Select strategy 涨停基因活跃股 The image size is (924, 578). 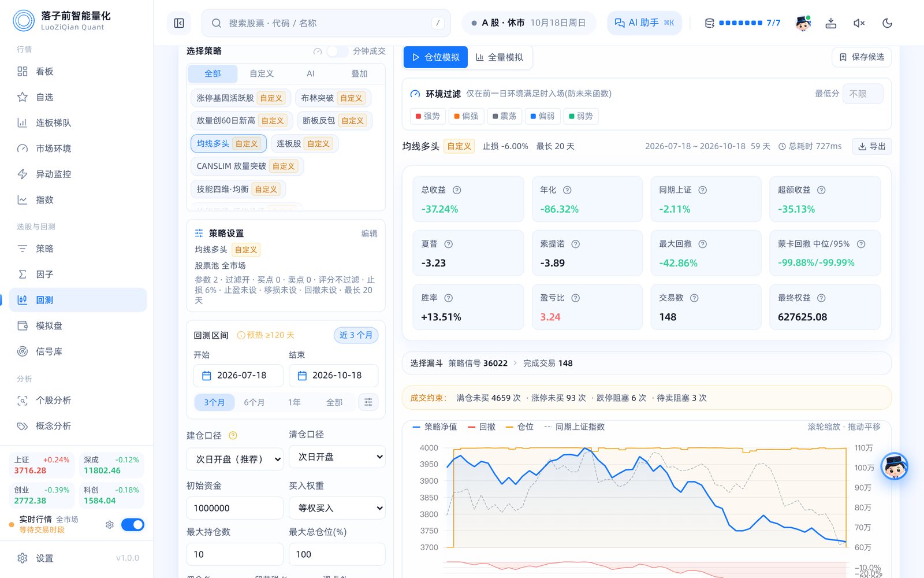coord(240,98)
